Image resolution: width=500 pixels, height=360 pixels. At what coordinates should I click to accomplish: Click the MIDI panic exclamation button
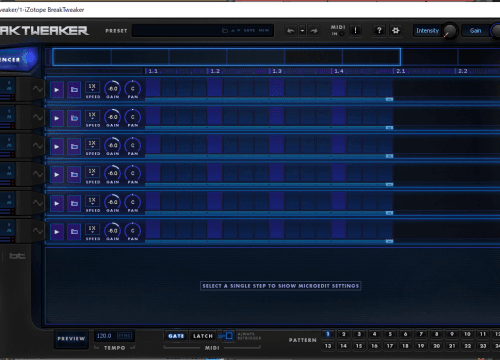355,31
